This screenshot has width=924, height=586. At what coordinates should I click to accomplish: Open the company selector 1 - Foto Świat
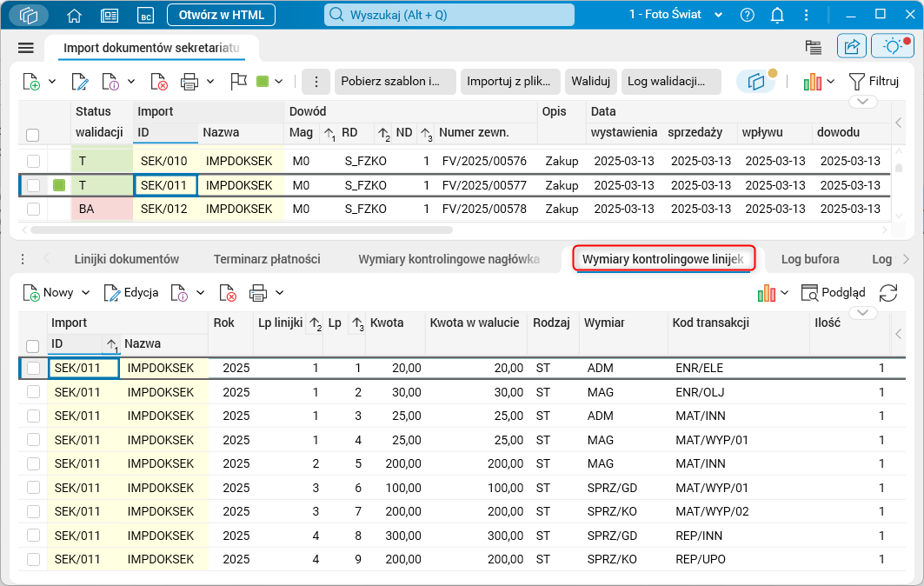pyautogui.click(x=676, y=15)
